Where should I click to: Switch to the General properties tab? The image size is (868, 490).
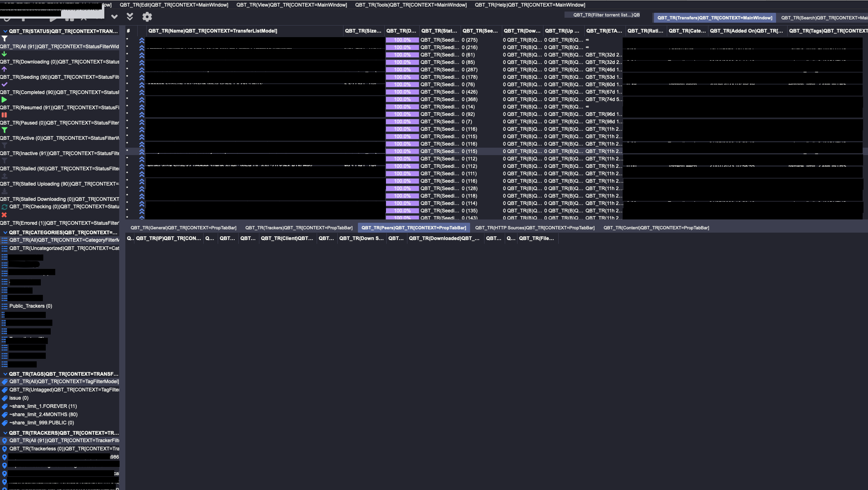click(183, 227)
